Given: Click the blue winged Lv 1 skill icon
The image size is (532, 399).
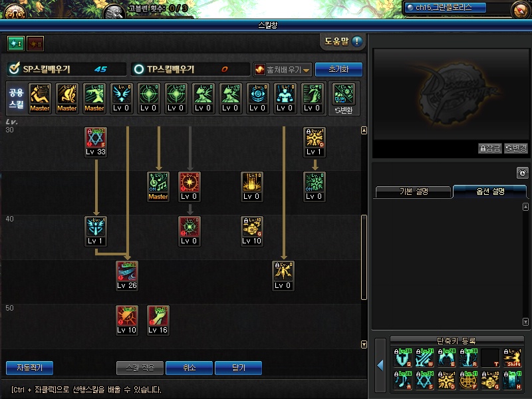Looking at the screenshot, I should 96,227.
